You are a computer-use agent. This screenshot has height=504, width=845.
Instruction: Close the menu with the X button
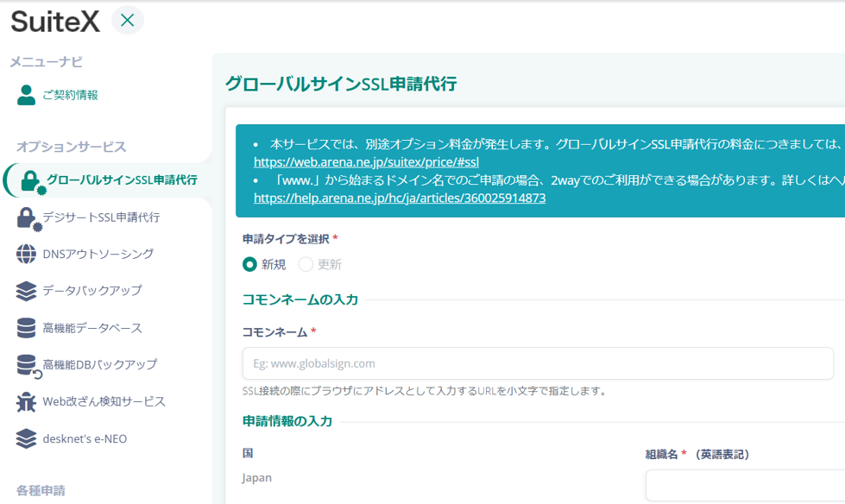[128, 21]
